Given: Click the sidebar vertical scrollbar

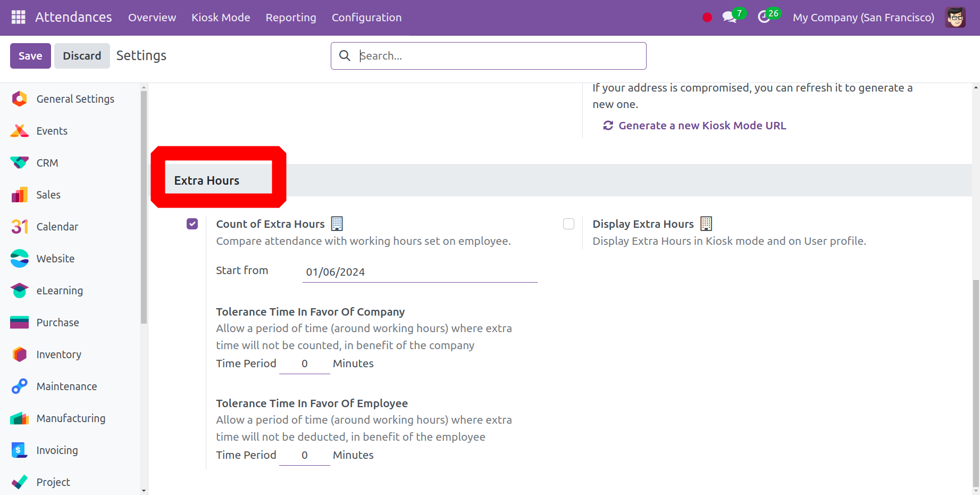Looking at the screenshot, I should coord(144,208).
